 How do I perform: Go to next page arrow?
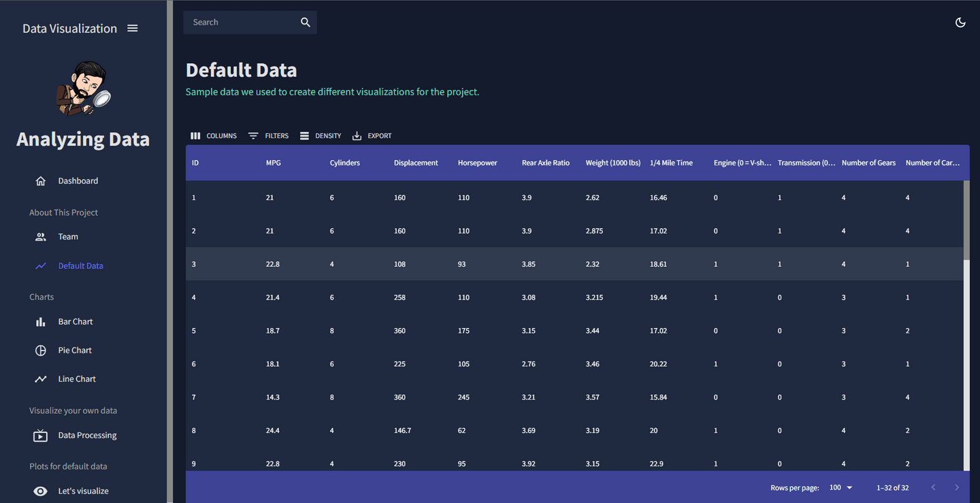(957, 487)
